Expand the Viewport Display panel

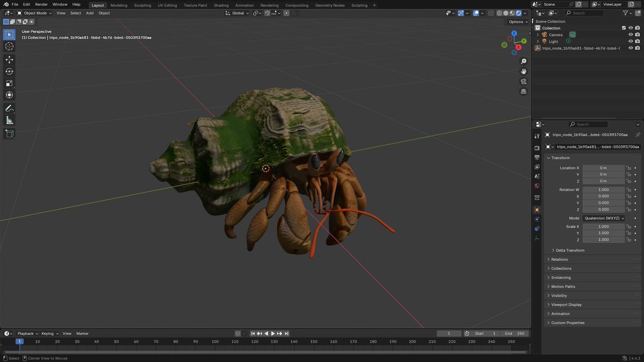592,305
